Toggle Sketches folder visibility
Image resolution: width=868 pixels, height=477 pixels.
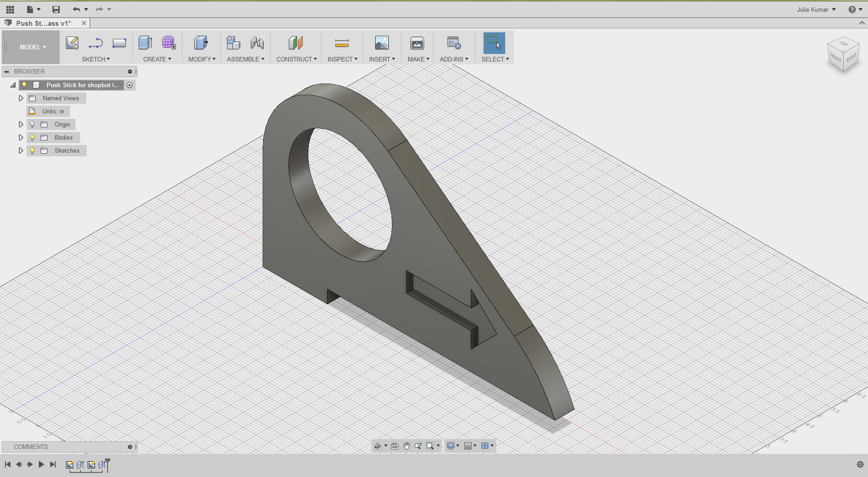pos(32,150)
